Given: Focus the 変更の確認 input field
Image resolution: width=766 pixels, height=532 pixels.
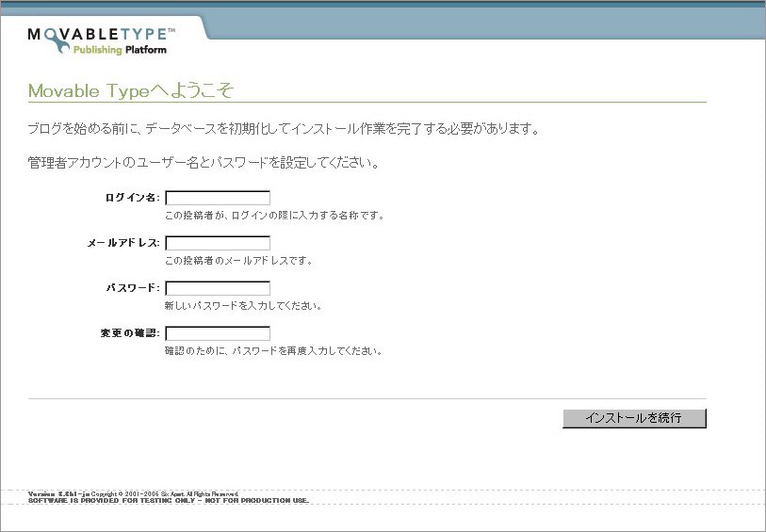Looking at the screenshot, I should [218, 333].
